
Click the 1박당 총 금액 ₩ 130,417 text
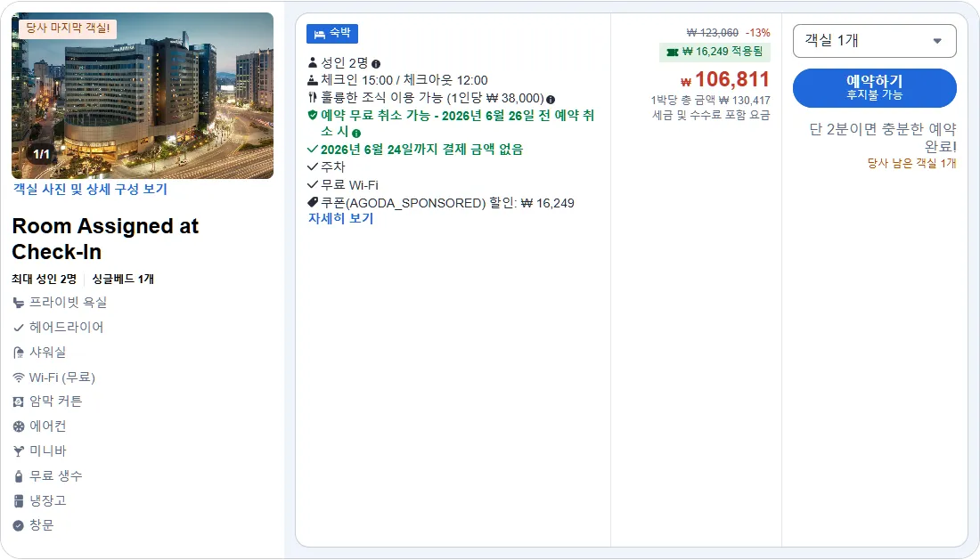(710, 100)
